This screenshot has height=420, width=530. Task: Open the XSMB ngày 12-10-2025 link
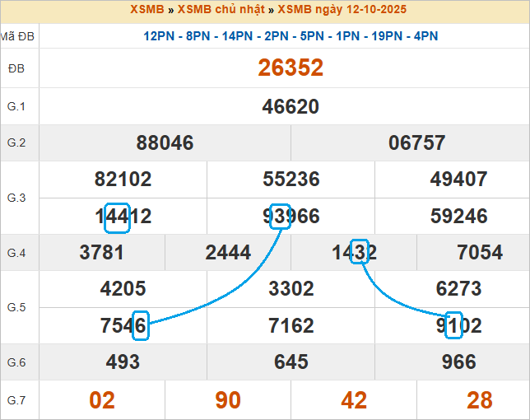coord(342,10)
